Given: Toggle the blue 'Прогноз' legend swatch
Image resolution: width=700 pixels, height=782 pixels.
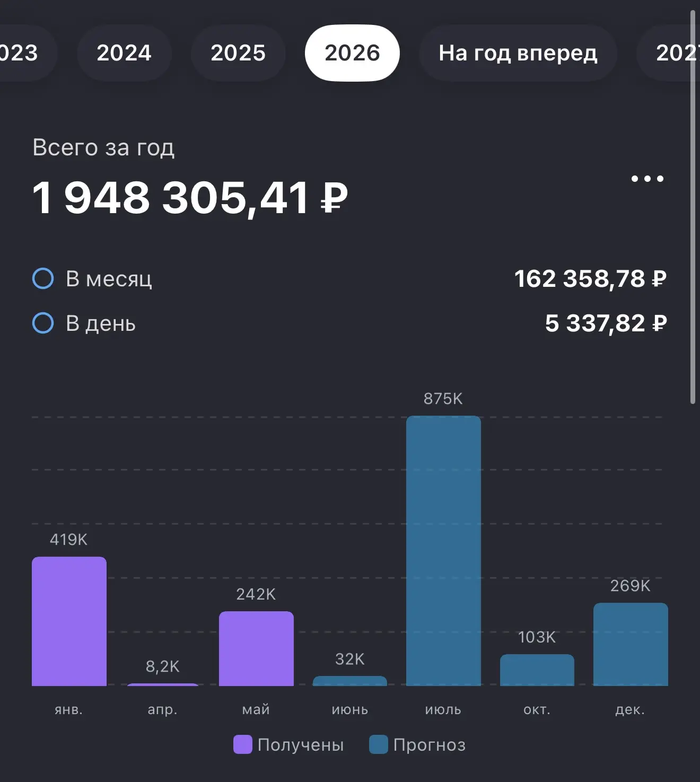Looking at the screenshot, I should tap(379, 744).
